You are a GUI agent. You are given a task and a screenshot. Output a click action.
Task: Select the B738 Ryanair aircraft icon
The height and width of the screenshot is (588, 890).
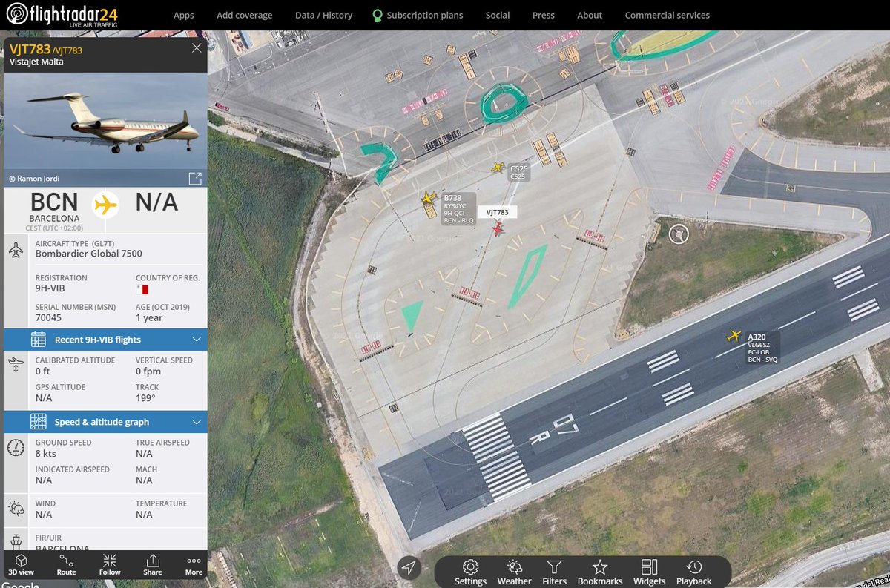pyautogui.click(x=429, y=198)
